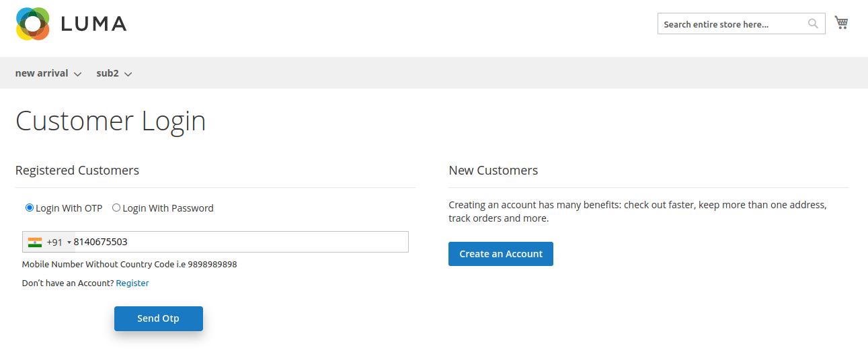This screenshot has height=358, width=868.
Task: Click into the Search entire store field
Action: coord(732,24)
